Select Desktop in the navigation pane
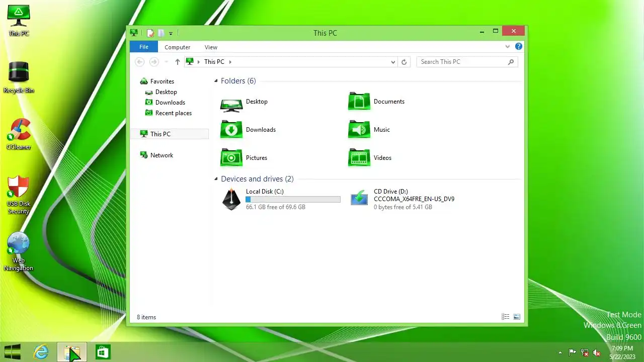The width and height of the screenshot is (644, 362). coord(166,92)
